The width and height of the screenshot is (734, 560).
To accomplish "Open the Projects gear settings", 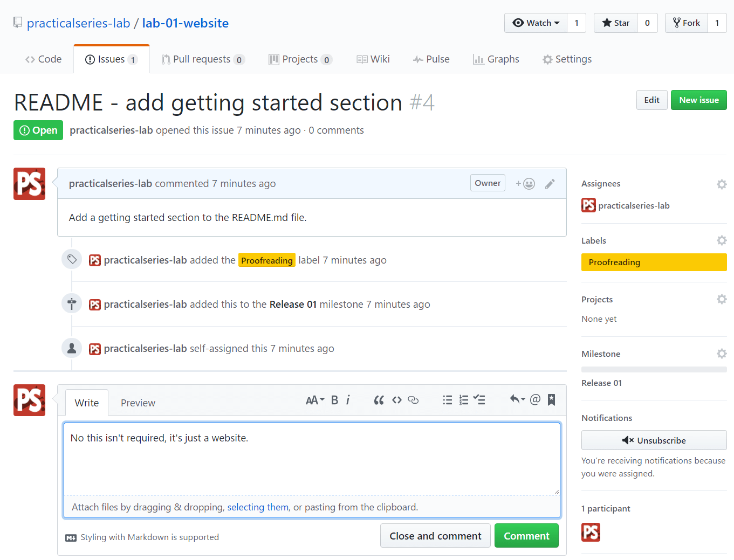I will point(722,299).
